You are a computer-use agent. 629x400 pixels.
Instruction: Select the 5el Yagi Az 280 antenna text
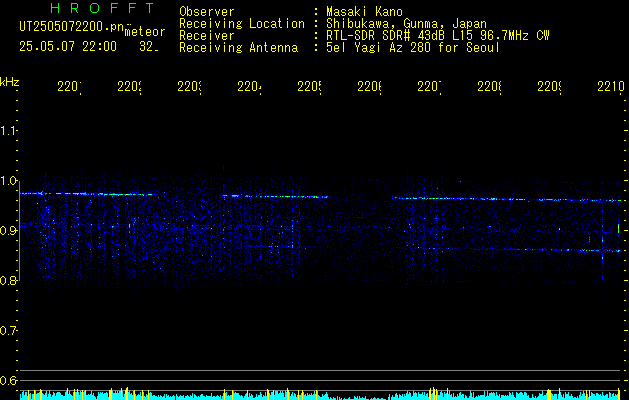(413, 48)
